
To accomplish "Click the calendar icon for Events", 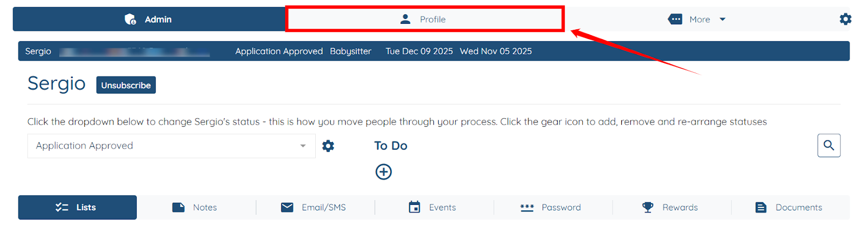I will point(414,207).
